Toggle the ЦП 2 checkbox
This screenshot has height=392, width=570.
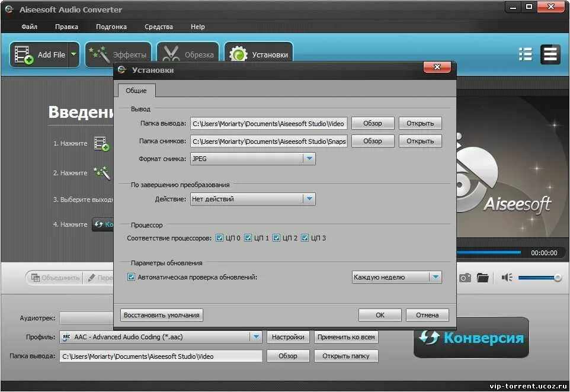(276, 238)
